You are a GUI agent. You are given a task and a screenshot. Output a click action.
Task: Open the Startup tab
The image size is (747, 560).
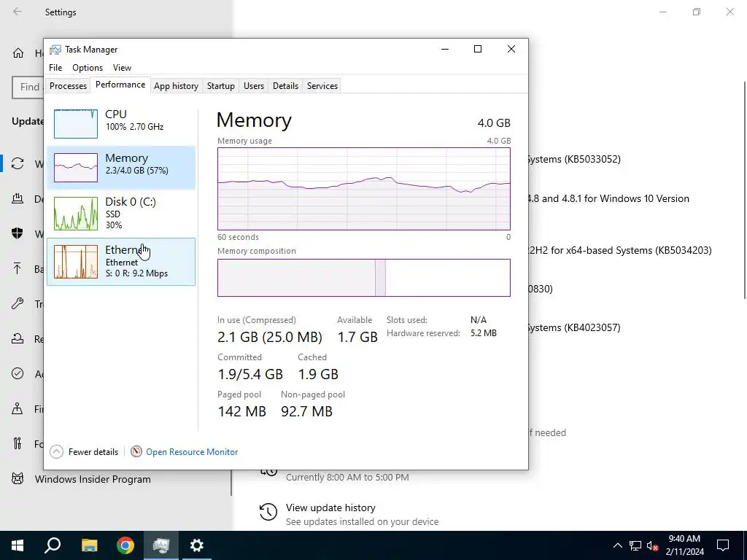point(220,86)
